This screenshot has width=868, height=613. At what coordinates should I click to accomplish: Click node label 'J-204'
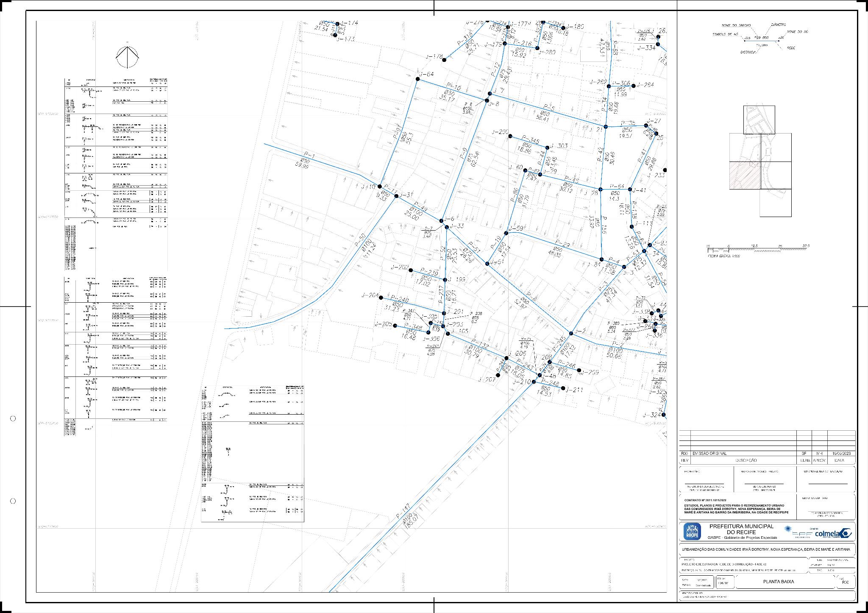point(370,295)
